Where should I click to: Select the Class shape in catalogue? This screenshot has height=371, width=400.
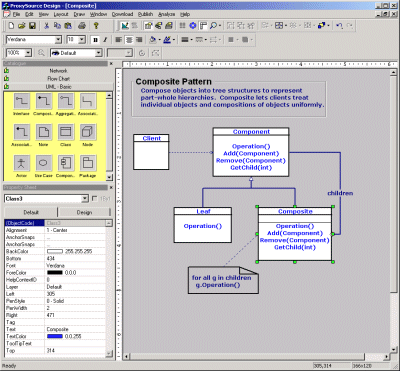tap(66, 132)
